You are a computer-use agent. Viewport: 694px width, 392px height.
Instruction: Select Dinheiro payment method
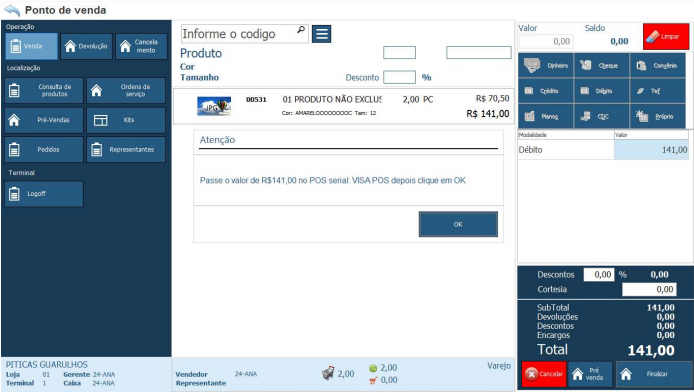(546, 65)
